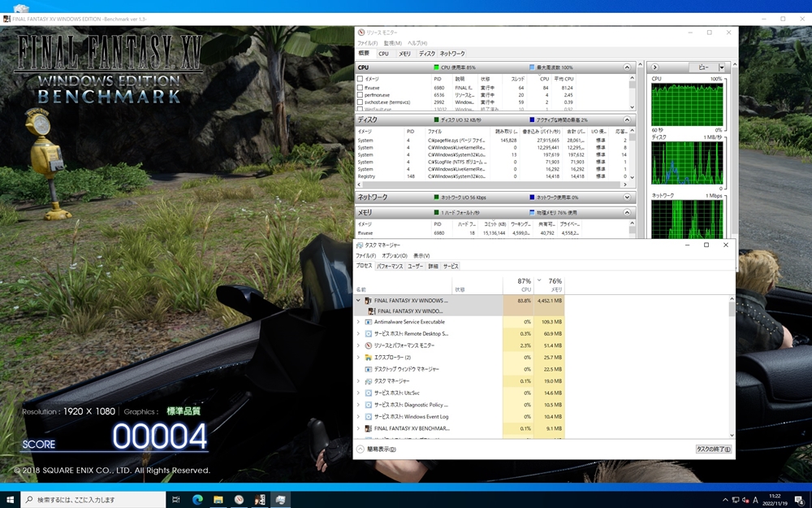Collapse the ディスク section in Resource Monitor
Screen dimensions: 812x508
pos(627,119)
